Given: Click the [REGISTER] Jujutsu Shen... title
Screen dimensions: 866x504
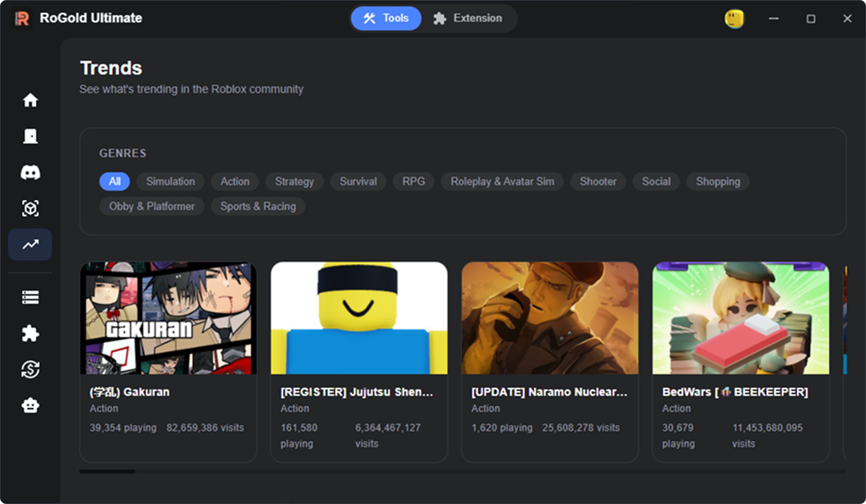Looking at the screenshot, I should (x=357, y=392).
